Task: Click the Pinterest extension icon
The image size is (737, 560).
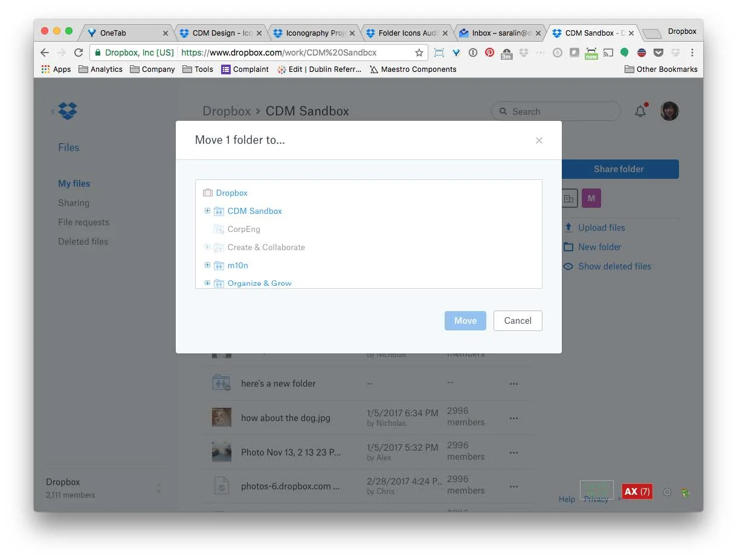Action: point(490,53)
